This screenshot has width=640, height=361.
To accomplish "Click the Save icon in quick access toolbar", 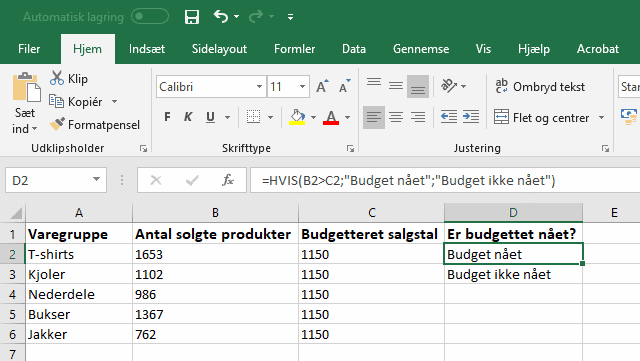I will tap(192, 17).
